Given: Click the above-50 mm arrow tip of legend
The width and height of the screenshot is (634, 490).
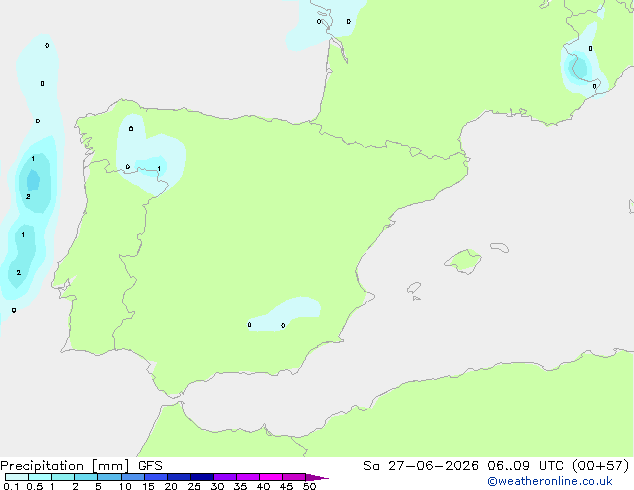Looking at the screenshot, I should click(x=317, y=477).
